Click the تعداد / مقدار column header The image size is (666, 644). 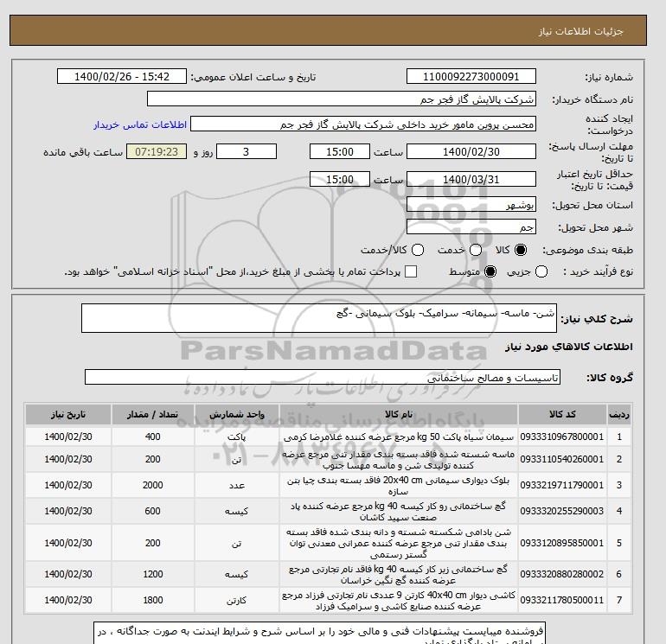(152, 414)
